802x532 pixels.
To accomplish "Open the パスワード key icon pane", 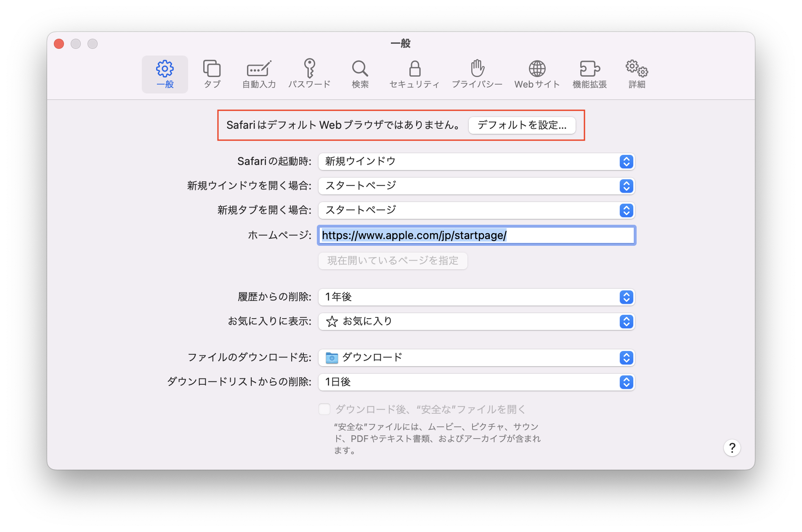I will [x=309, y=74].
